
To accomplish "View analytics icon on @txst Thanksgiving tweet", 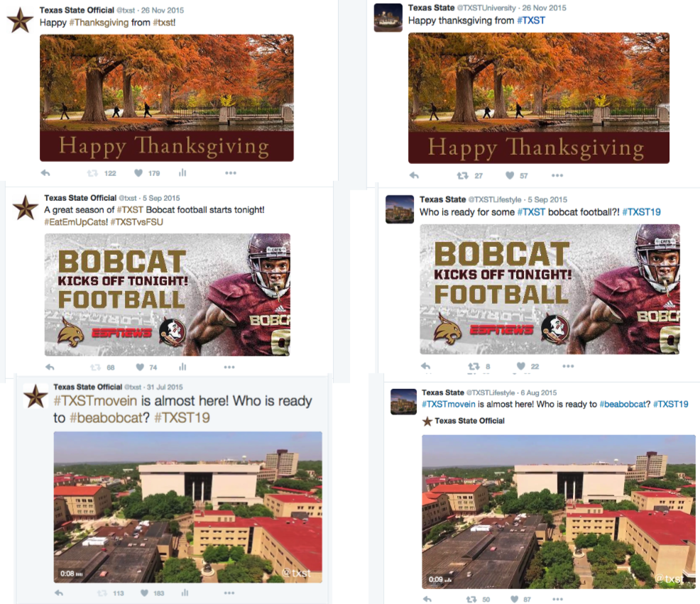I will coord(182,172).
